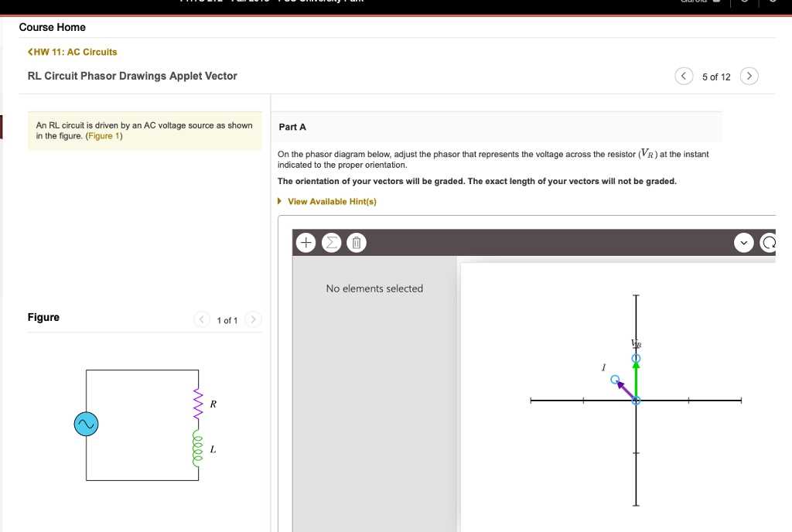Click the reset circular arrow icon
The width and height of the screenshot is (792, 532).
[768, 243]
